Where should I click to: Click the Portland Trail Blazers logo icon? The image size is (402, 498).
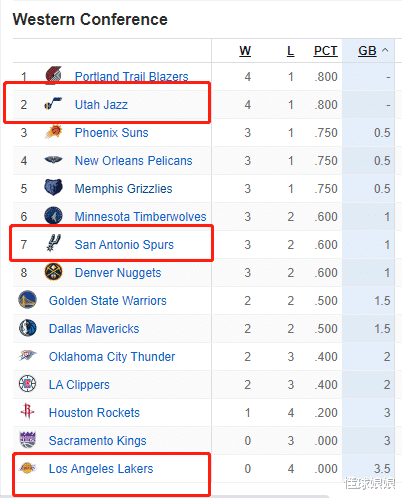click(x=53, y=75)
